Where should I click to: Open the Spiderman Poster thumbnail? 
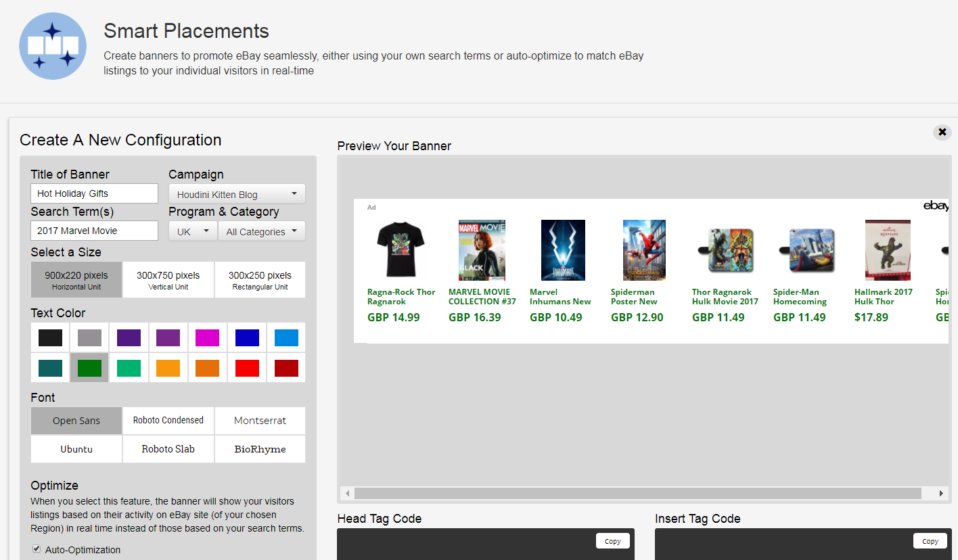tap(644, 250)
